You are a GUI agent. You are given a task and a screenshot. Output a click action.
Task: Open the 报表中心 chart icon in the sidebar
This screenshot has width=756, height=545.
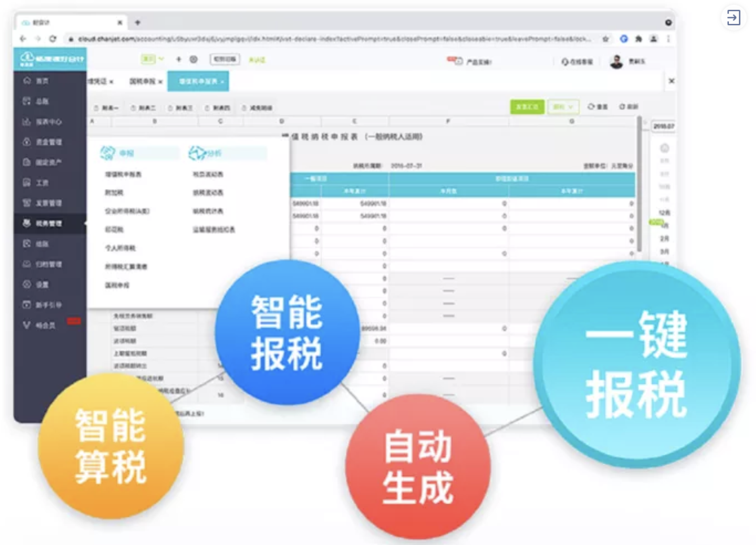coord(27,121)
